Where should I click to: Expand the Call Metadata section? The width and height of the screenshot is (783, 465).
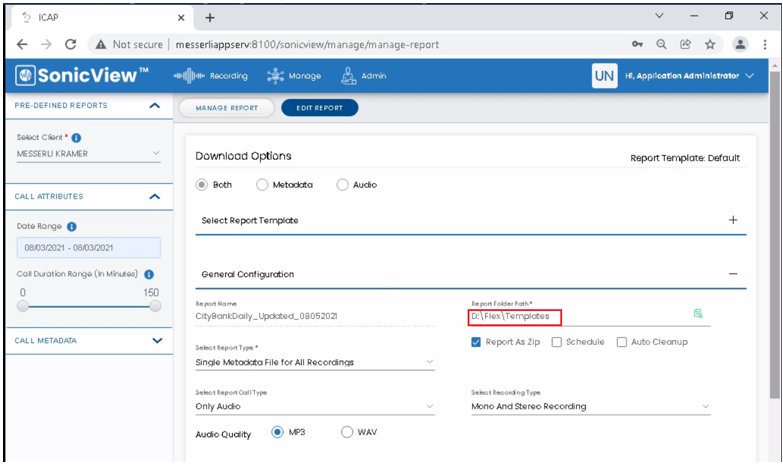[x=157, y=341]
